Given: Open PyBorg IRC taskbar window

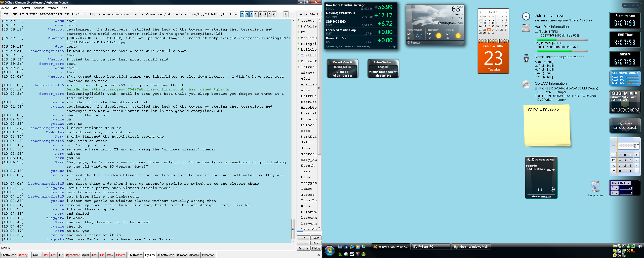Looking at the screenshot, I should point(431,247).
